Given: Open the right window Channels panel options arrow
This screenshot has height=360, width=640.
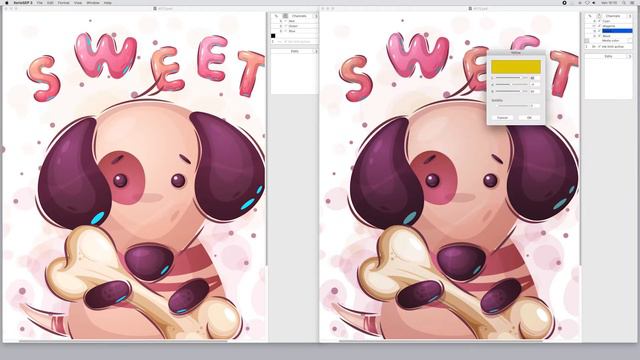Looking at the screenshot, I should click(x=630, y=16).
